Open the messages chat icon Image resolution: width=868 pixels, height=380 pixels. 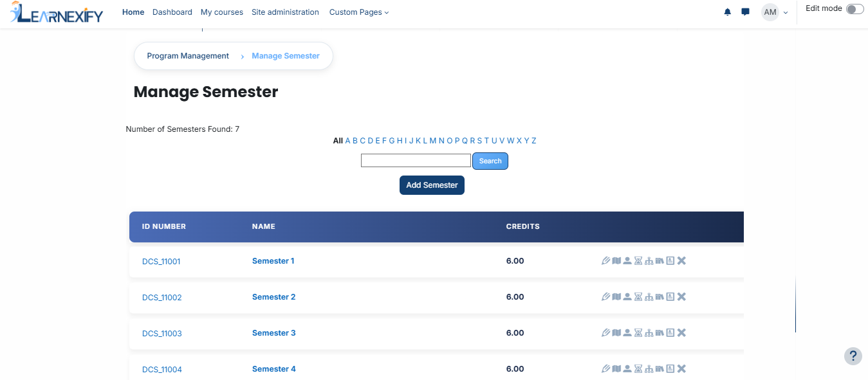click(746, 12)
